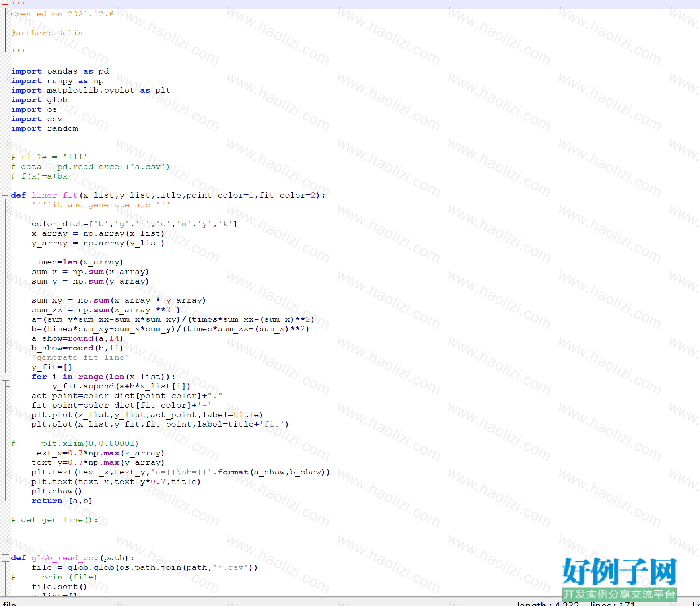Click the plt.text line with format(a_show,b_show)
Viewport: 700px width, 606px height.
pyautogui.click(x=181, y=472)
